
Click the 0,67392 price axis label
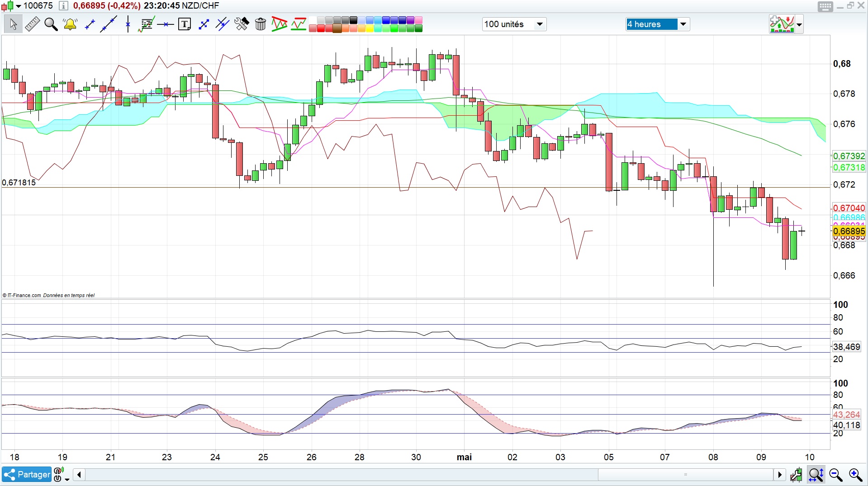coord(849,156)
